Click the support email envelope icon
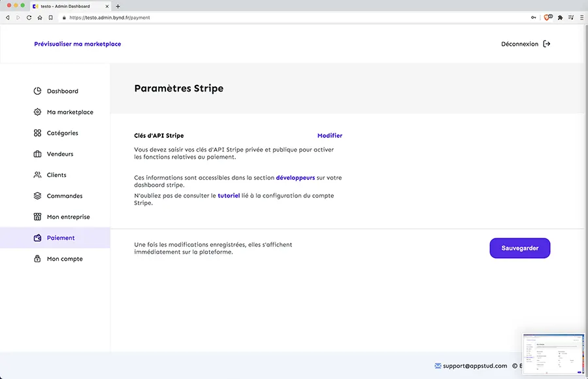 (x=438, y=366)
